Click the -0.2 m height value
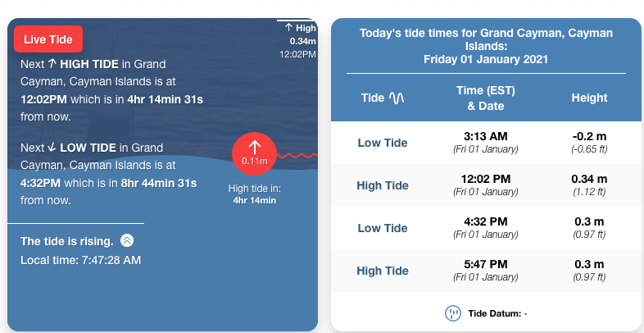Viewport: 644px width, 333px height. coord(589,136)
